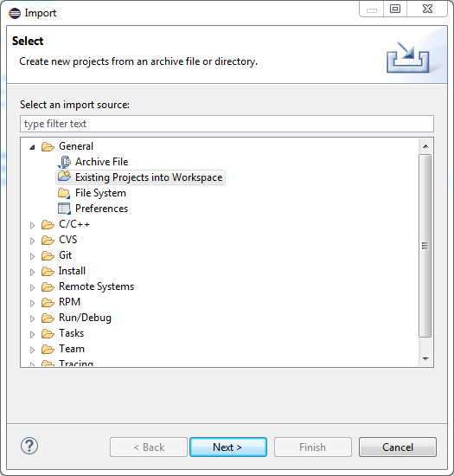Screen dimensions: 454x476
Task: Click the RPM folder icon
Action: point(48,302)
